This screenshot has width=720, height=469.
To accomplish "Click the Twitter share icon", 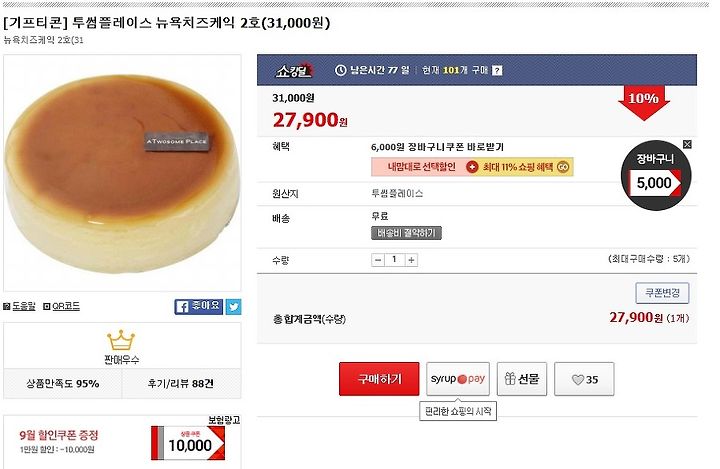I will pyautogui.click(x=233, y=306).
